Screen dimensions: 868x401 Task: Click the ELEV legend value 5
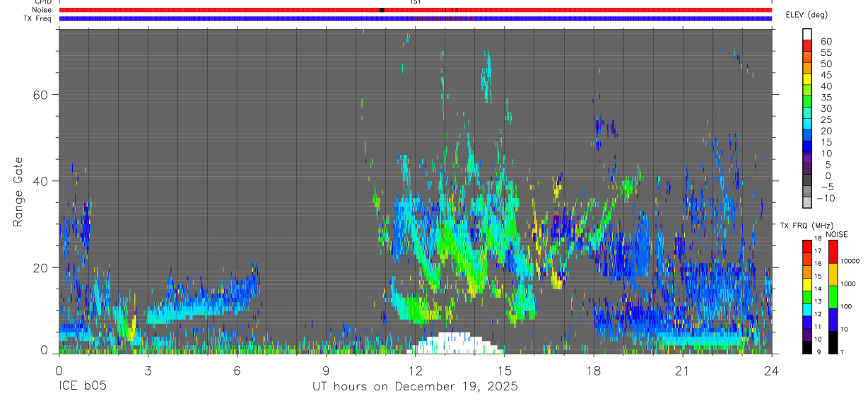point(828,164)
